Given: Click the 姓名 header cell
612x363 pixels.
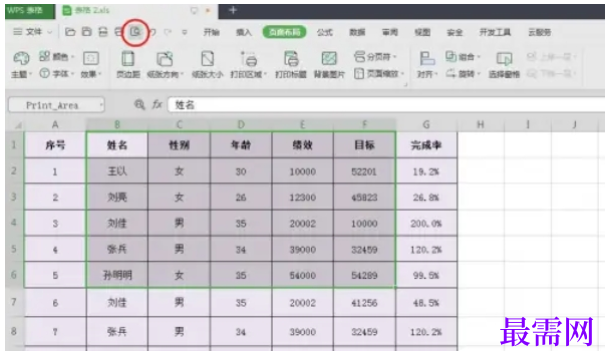Looking at the screenshot, I should (x=117, y=145).
